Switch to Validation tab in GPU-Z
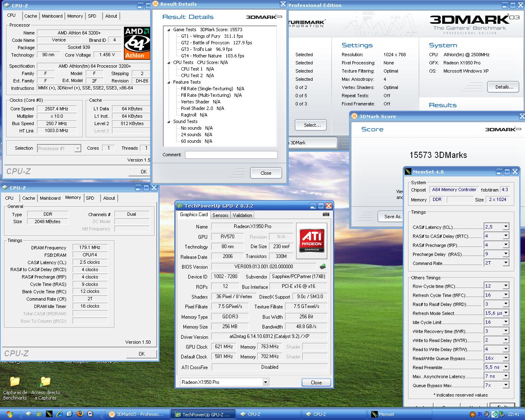Viewport: 525px width, 420px height. [x=242, y=215]
